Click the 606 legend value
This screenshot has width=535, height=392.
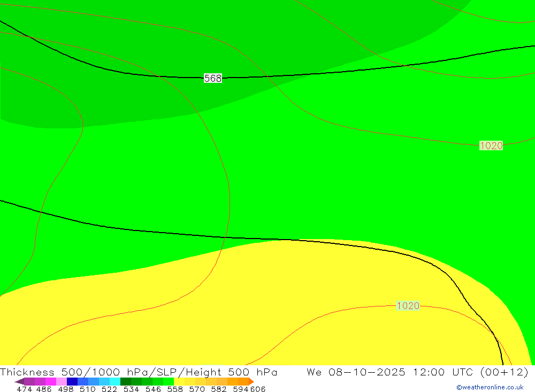point(258,389)
